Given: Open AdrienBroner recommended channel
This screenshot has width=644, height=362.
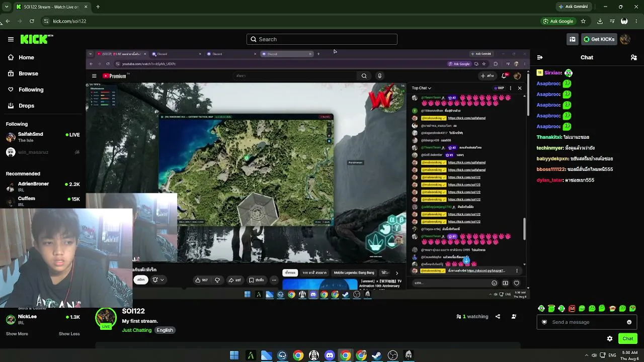Looking at the screenshot, I should point(43,187).
